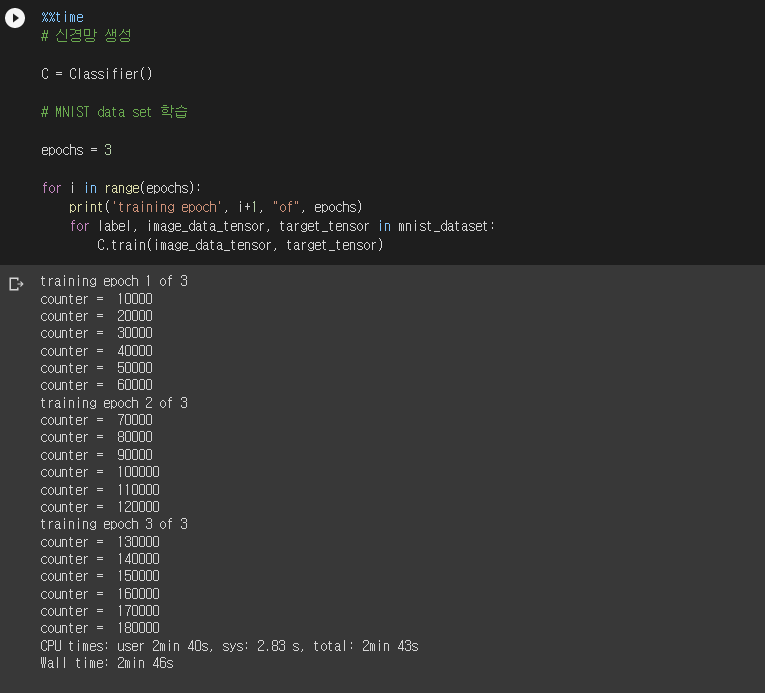This screenshot has height=693, width=765.
Task: Select output line 'counter = 20000'
Action: (x=97, y=316)
